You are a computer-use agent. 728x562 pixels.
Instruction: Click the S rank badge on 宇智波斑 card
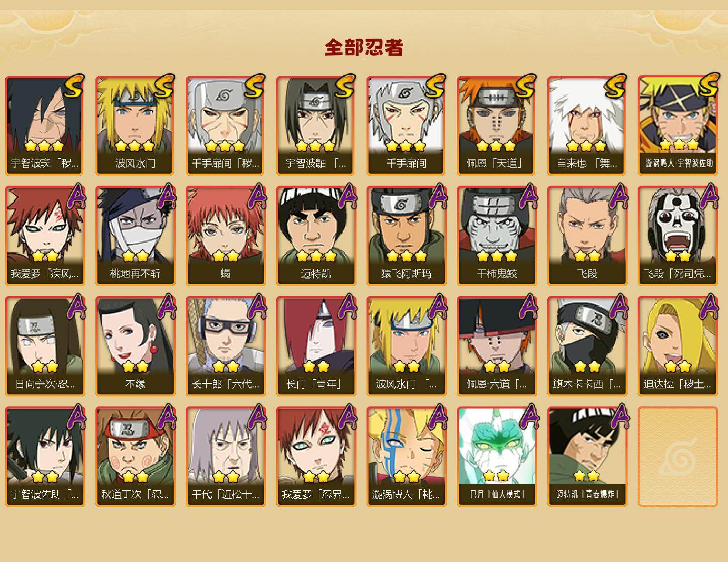tap(73, 86)
